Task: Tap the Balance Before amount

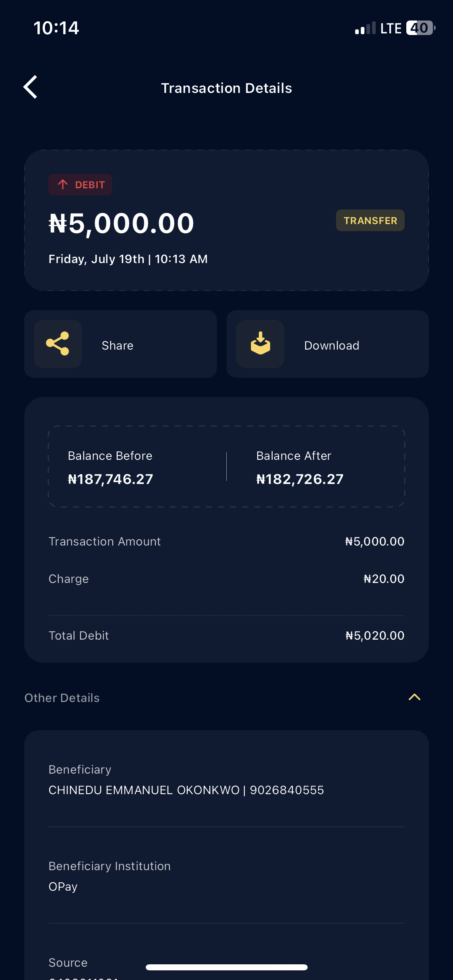Action: point(110,479)
